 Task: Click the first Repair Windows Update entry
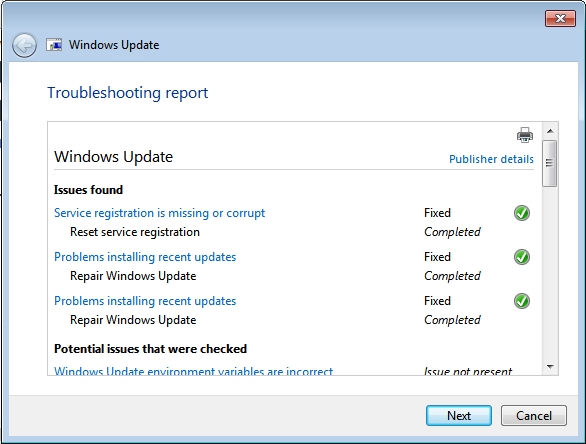[133, 276]
